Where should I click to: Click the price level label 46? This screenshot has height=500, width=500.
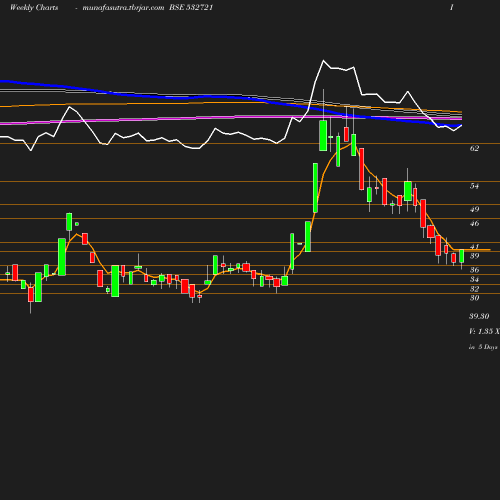474,223
